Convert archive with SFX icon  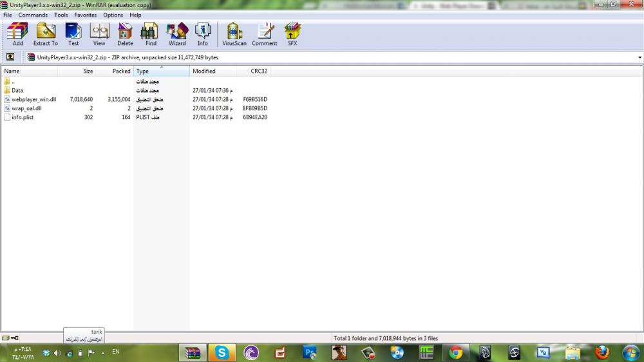pyautogui.click(x=292, y=34)
